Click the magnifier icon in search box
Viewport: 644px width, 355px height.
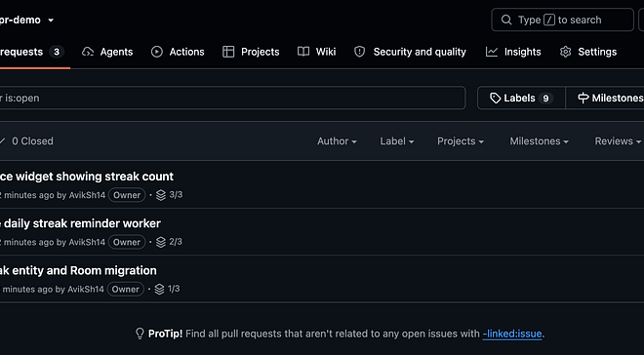(x=506, y=20)
